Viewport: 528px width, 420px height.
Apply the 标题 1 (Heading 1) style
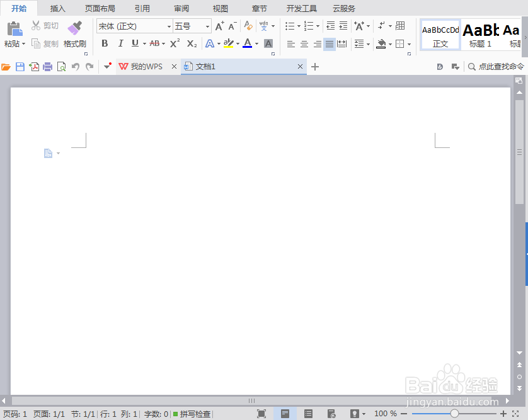(x=481, y=35)
